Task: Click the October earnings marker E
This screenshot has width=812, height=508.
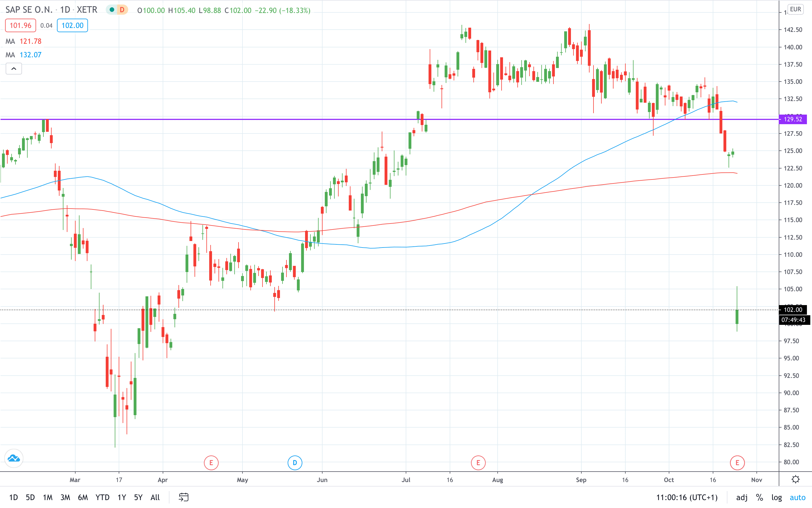Action: tap(737, 463)
